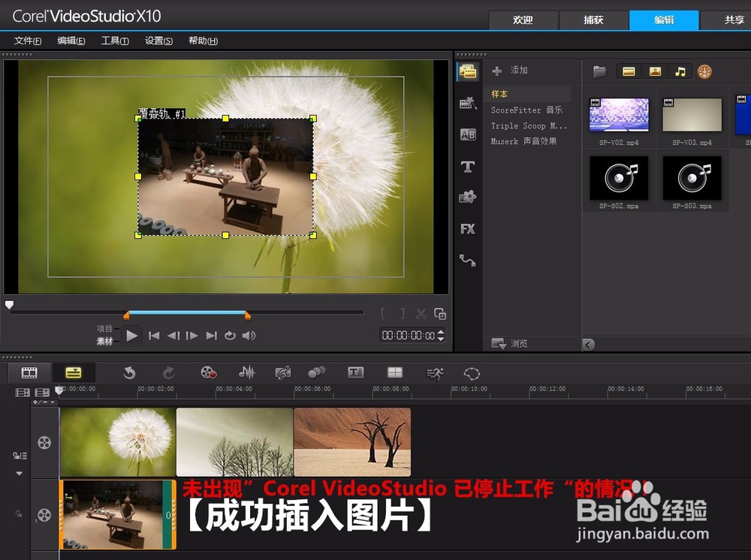Viewport: 751px width, 560px height.
Task: Click the import media folder icon
Action: [x=599, y=72]
